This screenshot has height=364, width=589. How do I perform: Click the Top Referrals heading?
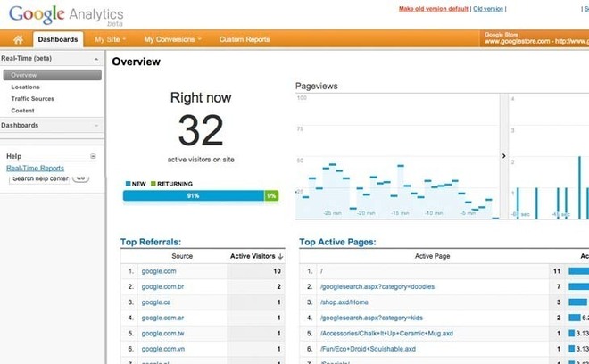click(x=151, y=242)
